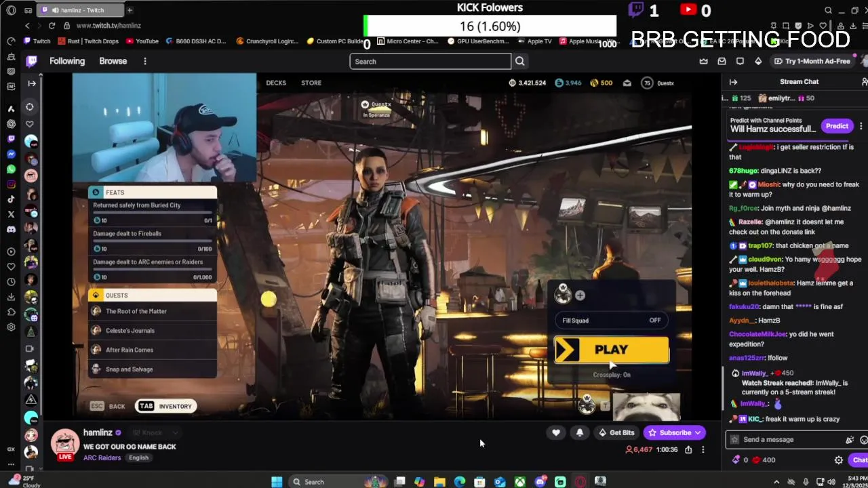Open File Explorer from taskbar
This screenshot has width=868, height=488.
click(x=439, y=482)
